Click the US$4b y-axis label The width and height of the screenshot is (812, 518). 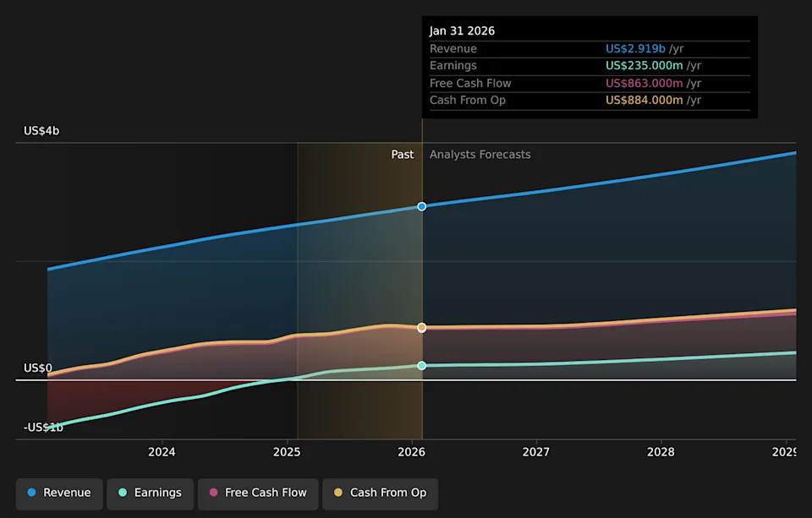(x=41, y=131)
